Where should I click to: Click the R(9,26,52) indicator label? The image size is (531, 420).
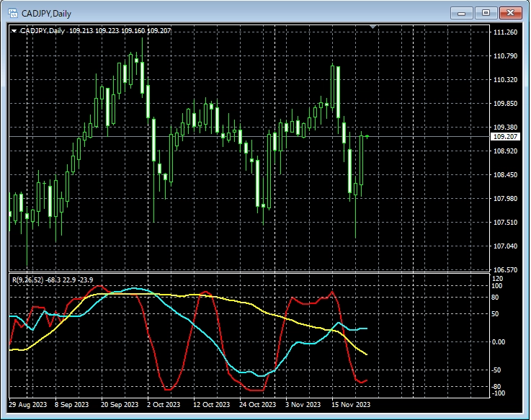(x=27, y=280)
